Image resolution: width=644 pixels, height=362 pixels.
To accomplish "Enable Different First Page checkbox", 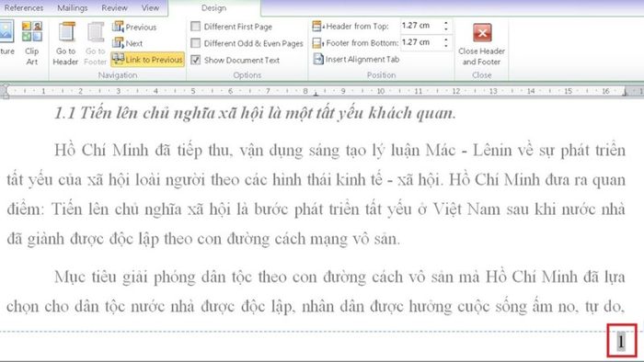I will point(195,27).
